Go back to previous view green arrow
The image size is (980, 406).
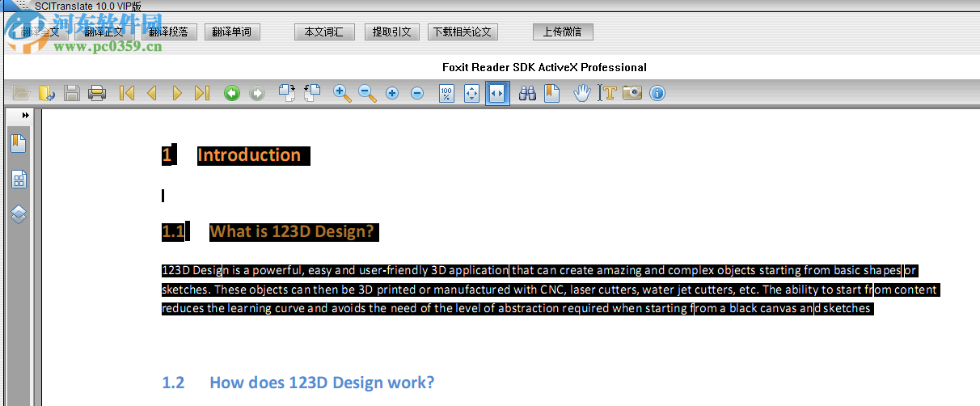pyautogui.click(x=232, y=93)
